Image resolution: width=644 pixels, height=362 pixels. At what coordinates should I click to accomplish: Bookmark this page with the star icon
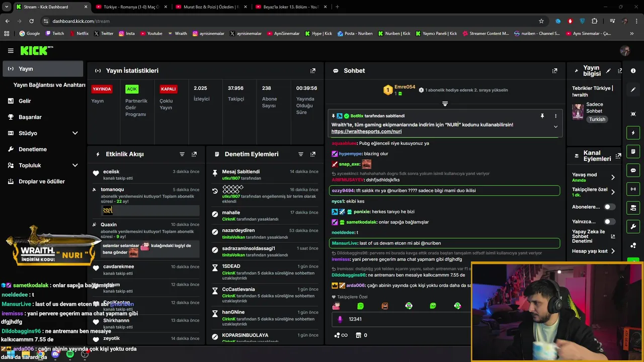pos(541,21)
